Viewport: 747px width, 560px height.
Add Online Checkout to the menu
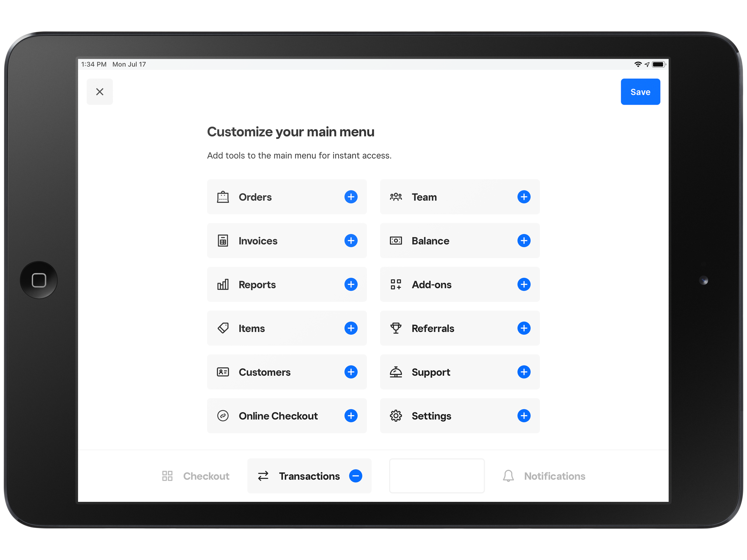[351, 416]
